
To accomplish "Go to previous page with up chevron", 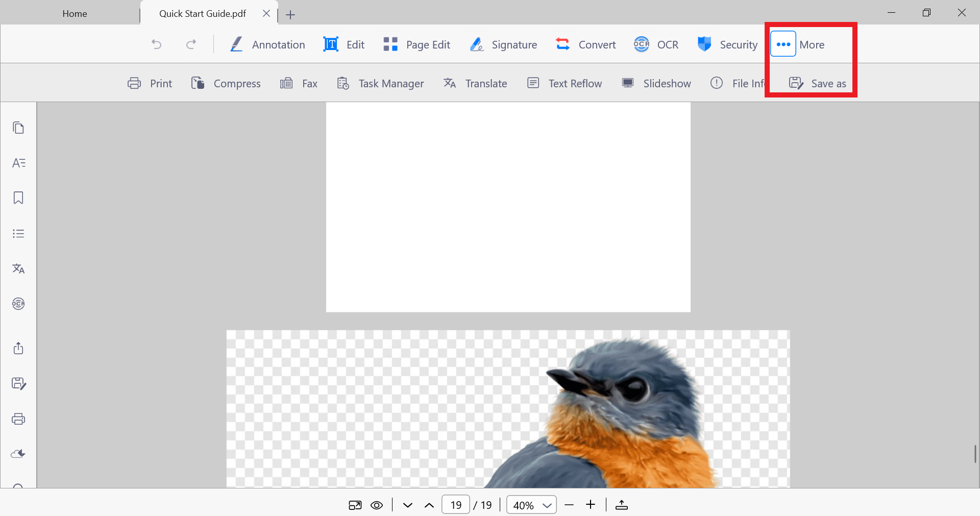I will coord(429,505).
